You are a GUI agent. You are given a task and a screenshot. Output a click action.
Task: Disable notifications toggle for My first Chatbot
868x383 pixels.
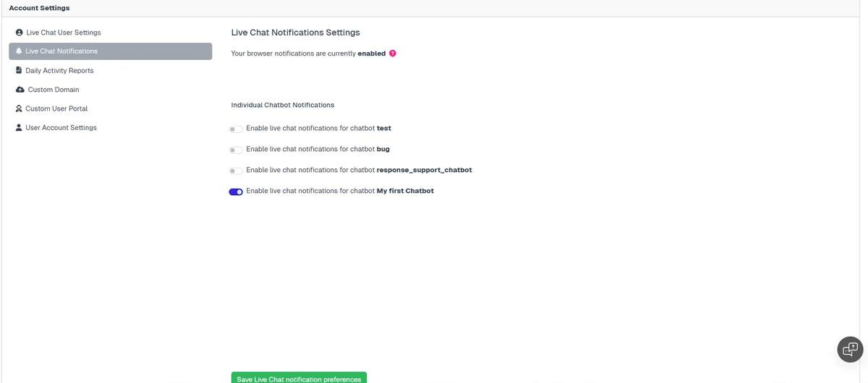[236, 192]
